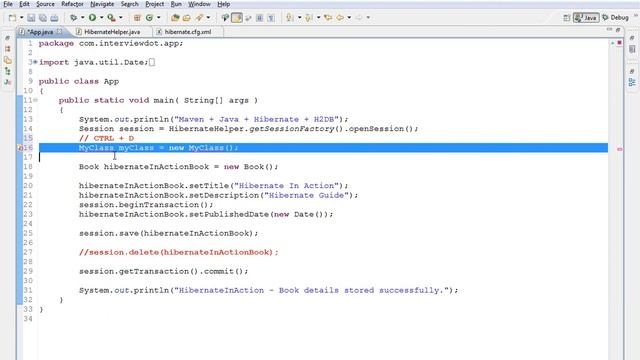640x360 pixels.
Task: Open dropdown next to Debug icon
Action: click(x=82, y=18)
